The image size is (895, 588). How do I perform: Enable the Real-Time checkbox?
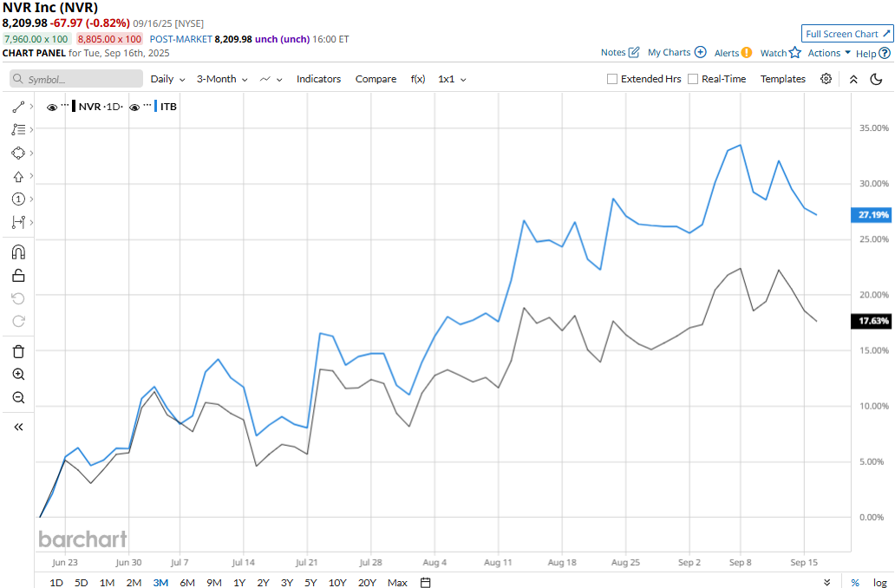(693, 79)
